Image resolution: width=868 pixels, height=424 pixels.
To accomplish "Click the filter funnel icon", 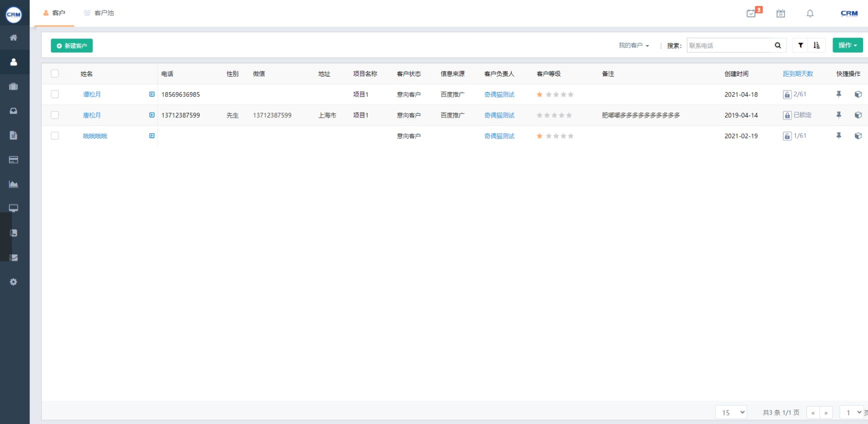I will pos(800,46).
